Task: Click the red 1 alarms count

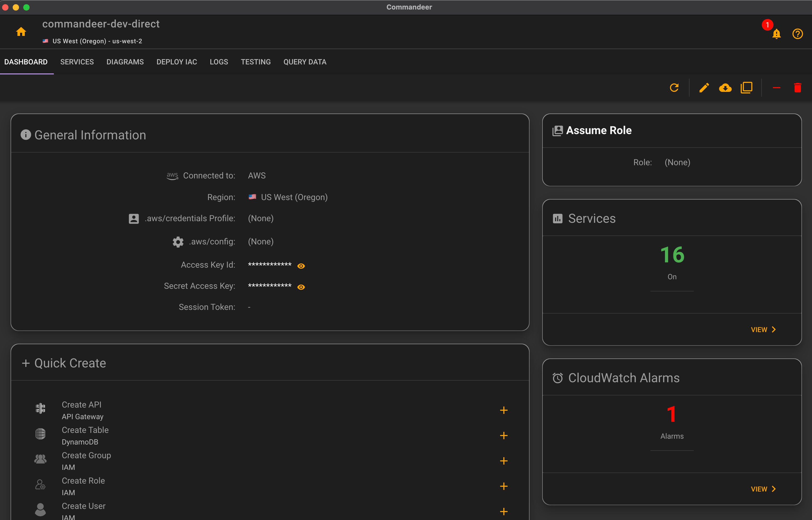Action: click(x=672, y=414)
